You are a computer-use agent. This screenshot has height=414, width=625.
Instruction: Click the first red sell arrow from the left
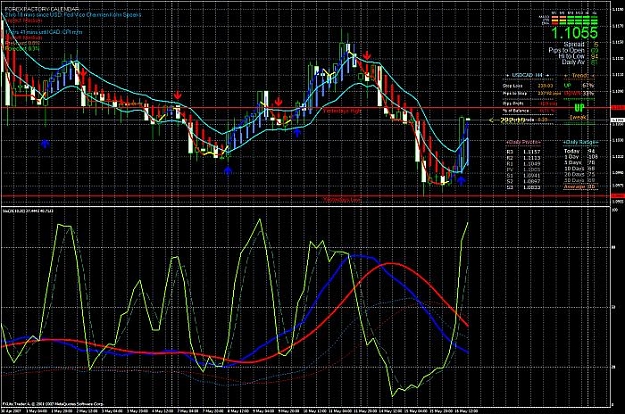pyautogui.click(x=83, y=74)
